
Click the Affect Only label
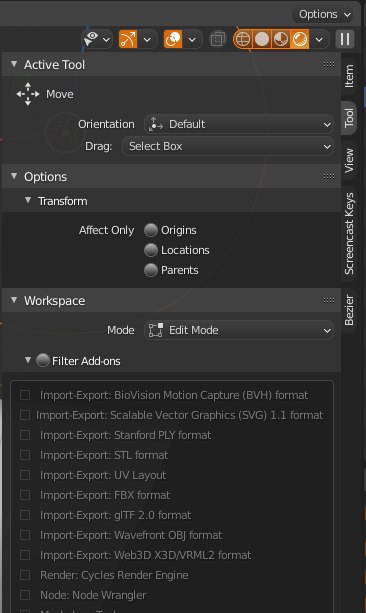pyautogui.click(x=106, y=230)
